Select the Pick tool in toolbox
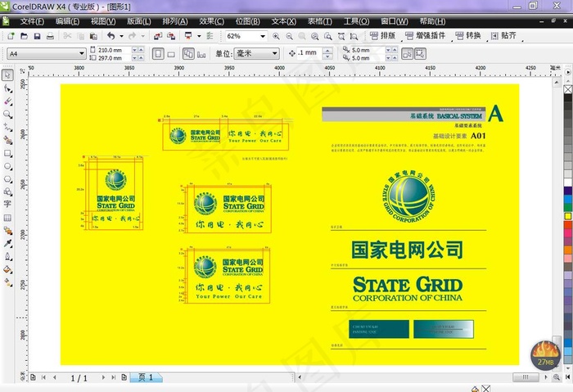573x392 pixels. [7, 75]
